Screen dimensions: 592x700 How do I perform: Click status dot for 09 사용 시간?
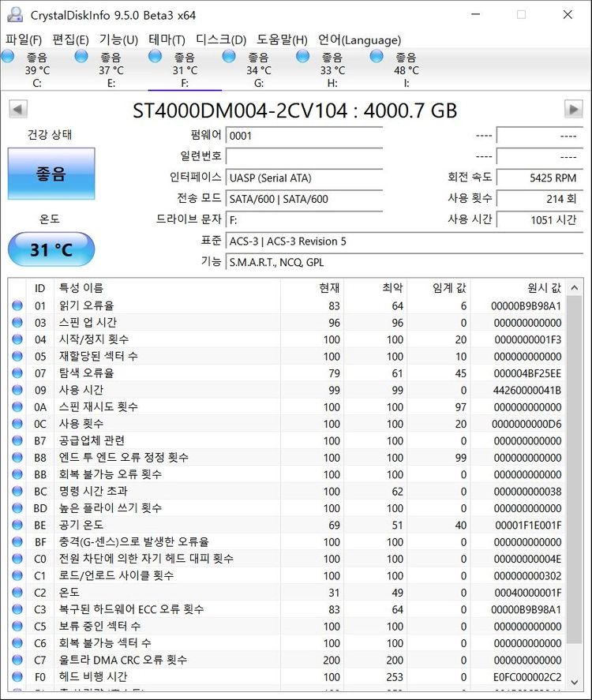(x=17, y=390)
